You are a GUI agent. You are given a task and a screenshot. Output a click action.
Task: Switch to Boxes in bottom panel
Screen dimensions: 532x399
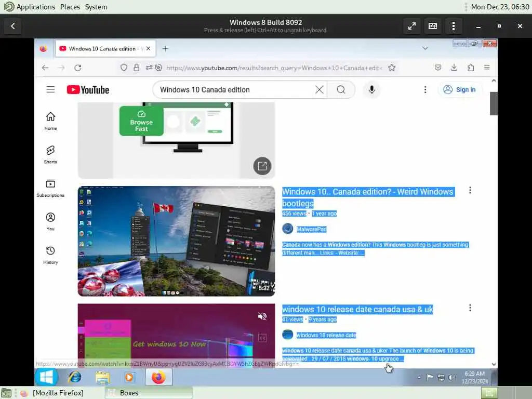[x=149, y=393]
